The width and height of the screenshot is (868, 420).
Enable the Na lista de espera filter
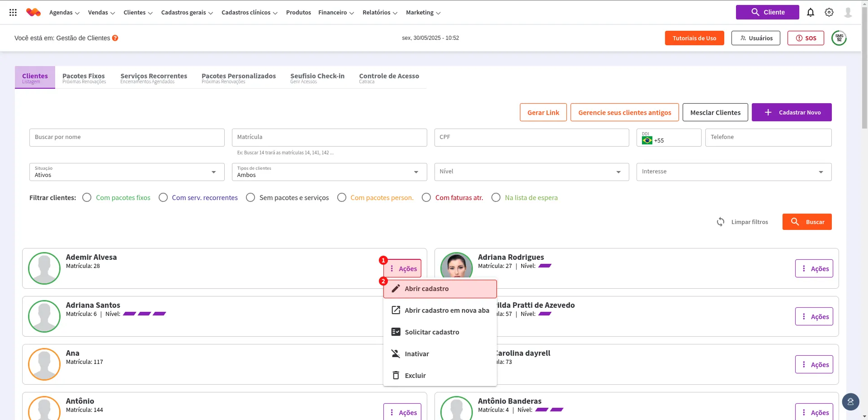pos(496,198)
